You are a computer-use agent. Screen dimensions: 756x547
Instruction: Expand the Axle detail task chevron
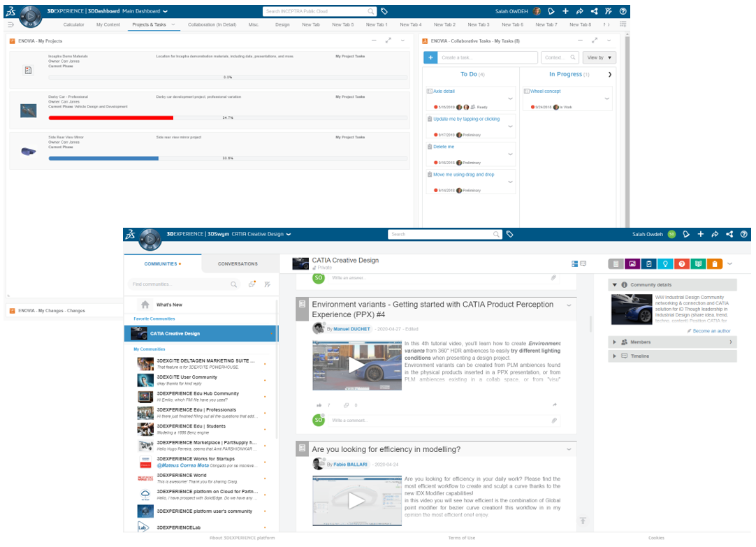(x=510, y=99)
